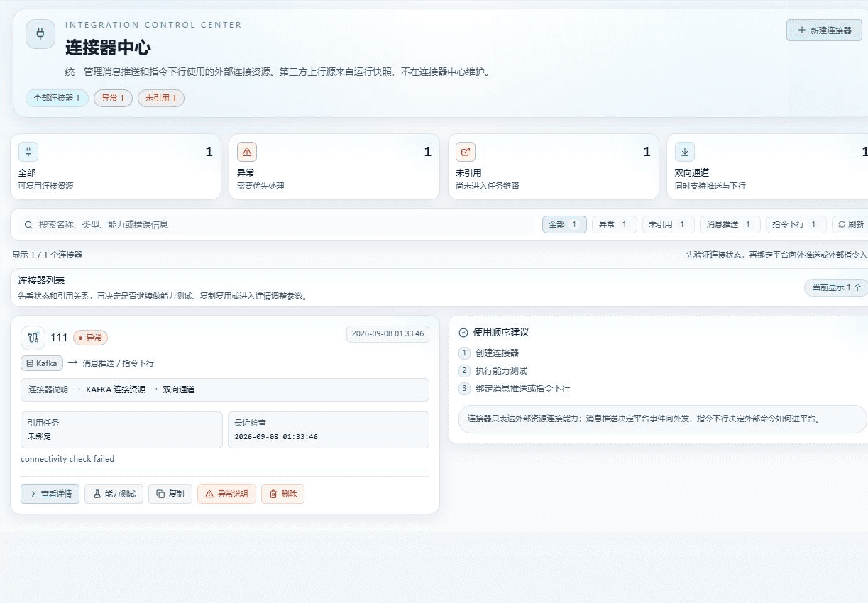
Task: Click the 引用任务 未绑定 box
Action: (121, 430)
